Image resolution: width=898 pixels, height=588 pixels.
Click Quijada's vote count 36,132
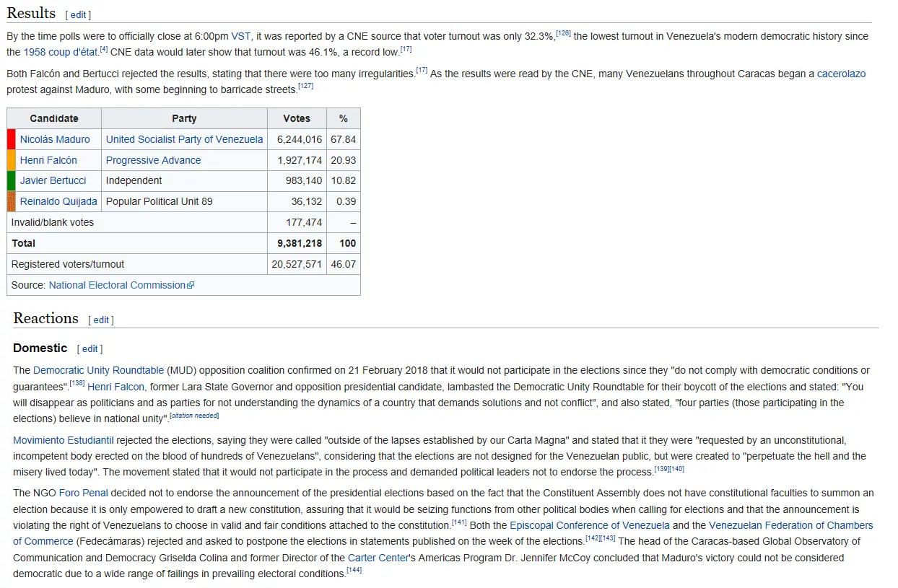pyautogui.click(x=307, y=201)
